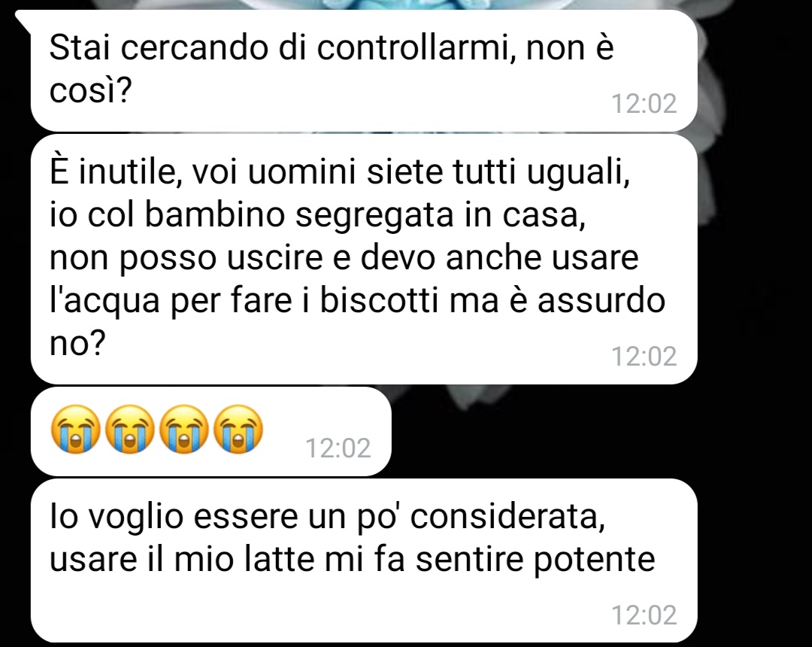Tap the second crying emoji
The image size is (812, 647).
(x=129, y=430)
